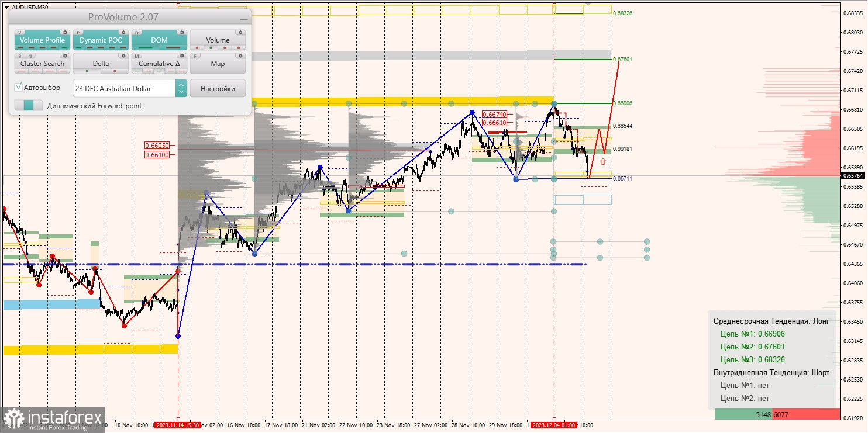
Task: Enable the Cumulative Δ button
Action: click(x=159, y=64)
